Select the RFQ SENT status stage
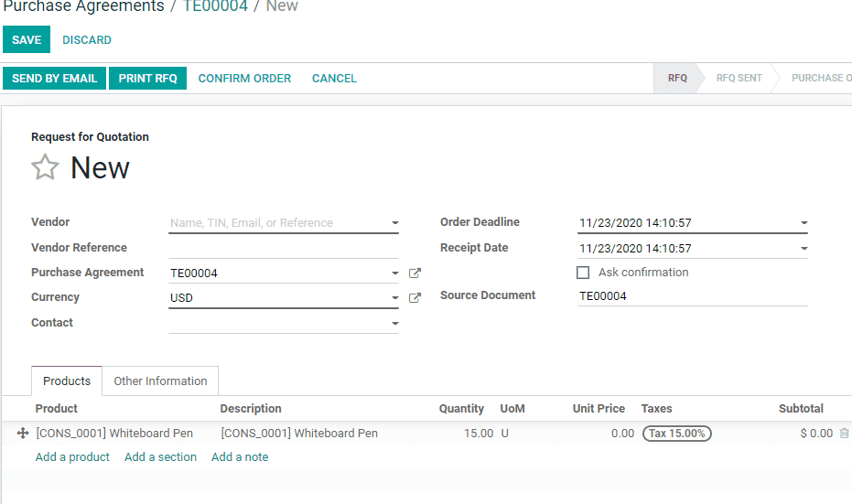The image size is (852, 504). coord(739,79)
